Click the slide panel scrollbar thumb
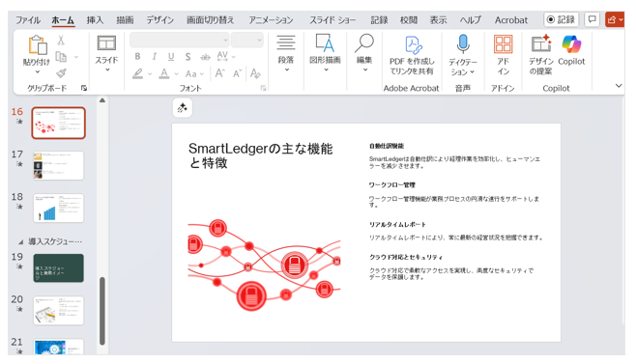This screenshot has height=364, width=636. (102, 311)
